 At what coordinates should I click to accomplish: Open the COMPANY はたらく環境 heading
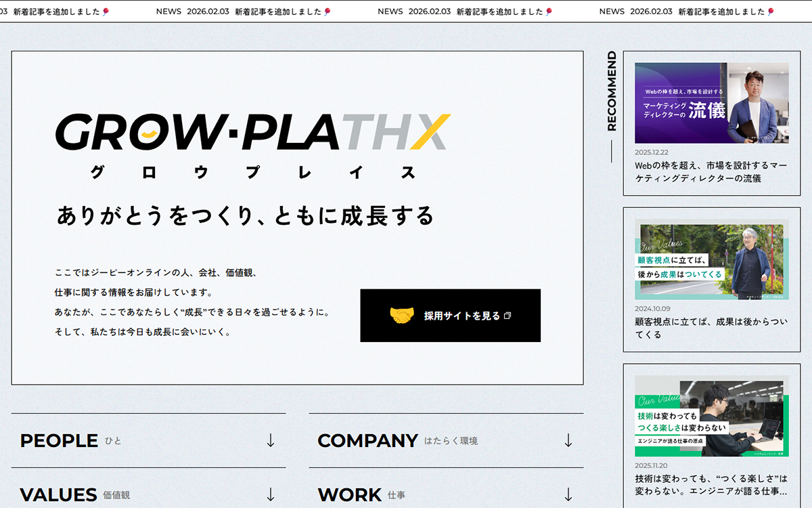[369, 440]
